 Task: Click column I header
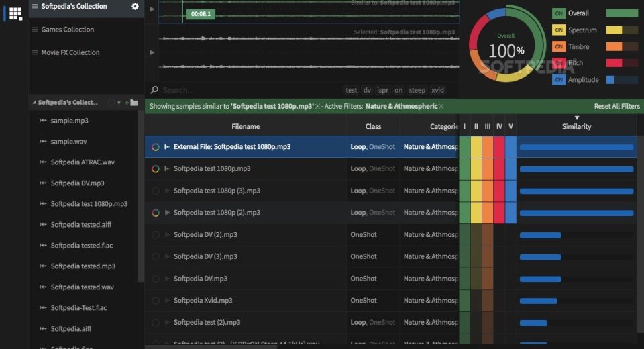[x=464, y=126]
